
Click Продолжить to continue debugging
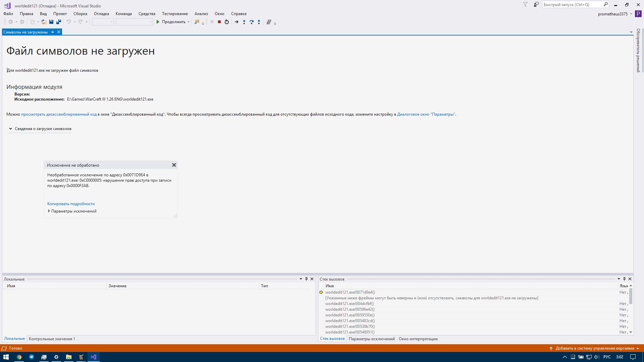coord(171,22)
